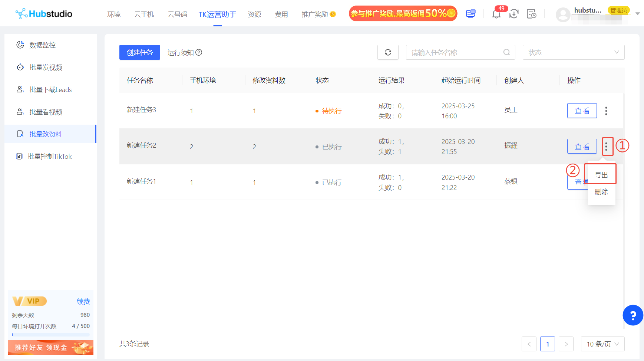Open the multi-window sync icon in header
The height and width of the screenshot is (361, 644).
470,14
